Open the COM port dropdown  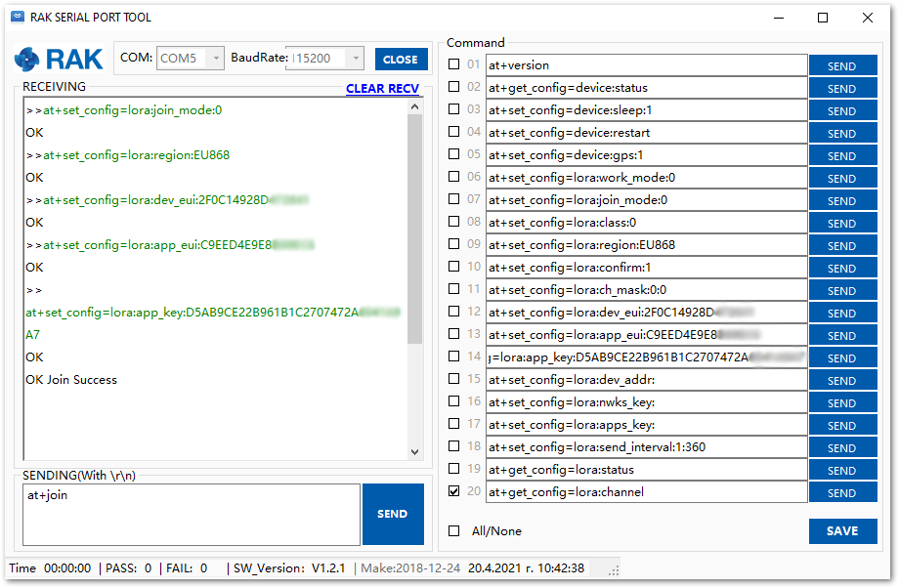pos(216,58)
